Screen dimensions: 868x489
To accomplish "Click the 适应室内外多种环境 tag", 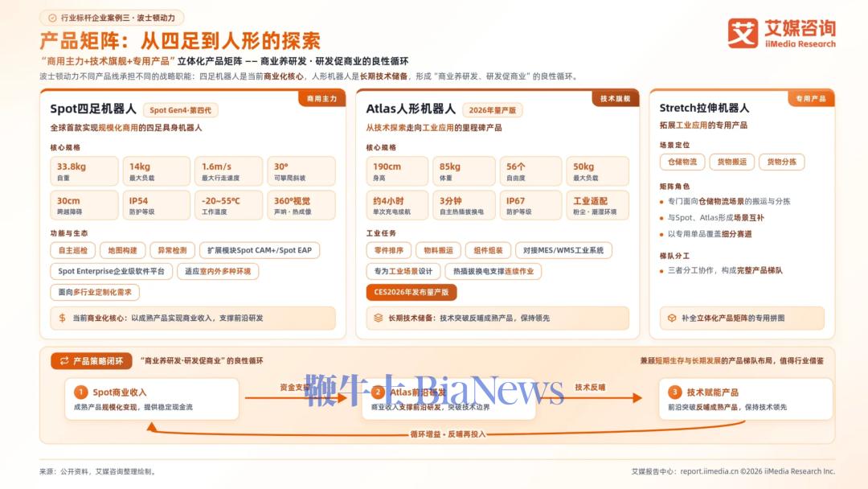I will 218,271.
